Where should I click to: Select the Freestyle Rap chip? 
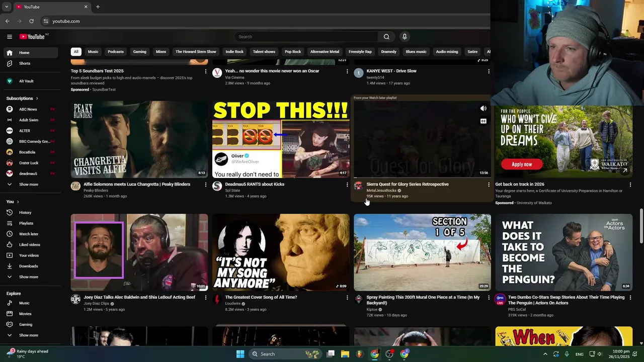pos(360,52)
